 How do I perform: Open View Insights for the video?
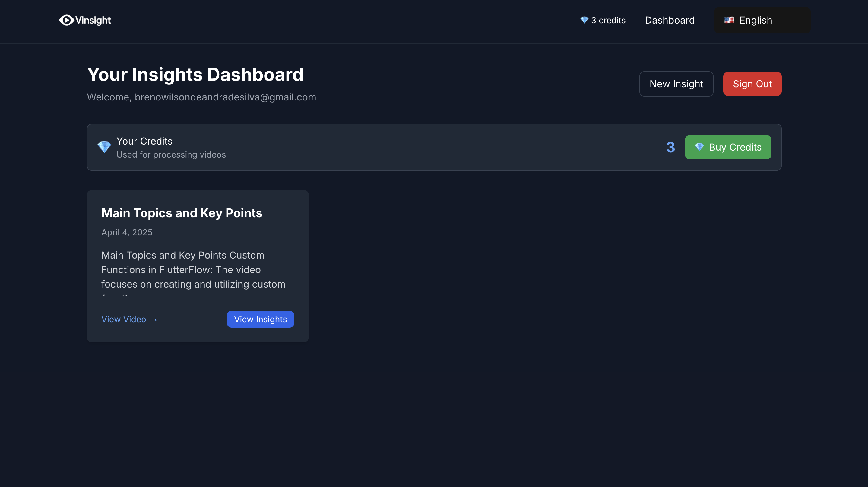(x=260, y=319)
